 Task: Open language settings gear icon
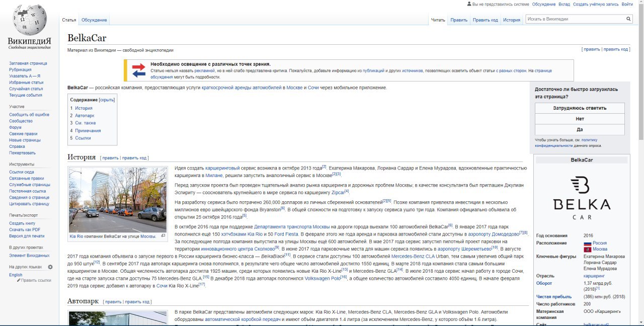pos(50,267)
